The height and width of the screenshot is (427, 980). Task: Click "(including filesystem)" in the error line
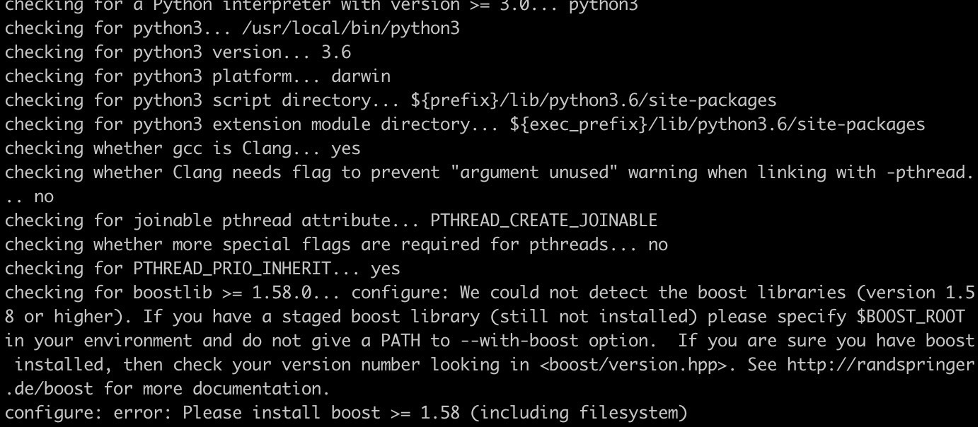(x=579, y=413)
